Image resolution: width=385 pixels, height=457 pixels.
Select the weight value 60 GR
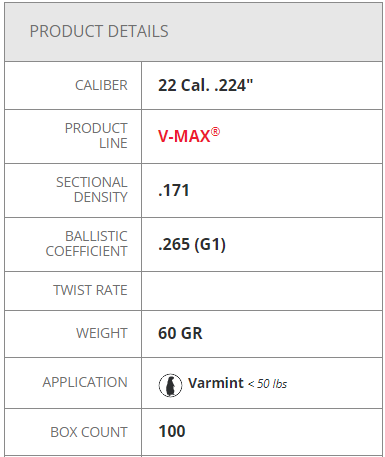click(x=180, y=333)
